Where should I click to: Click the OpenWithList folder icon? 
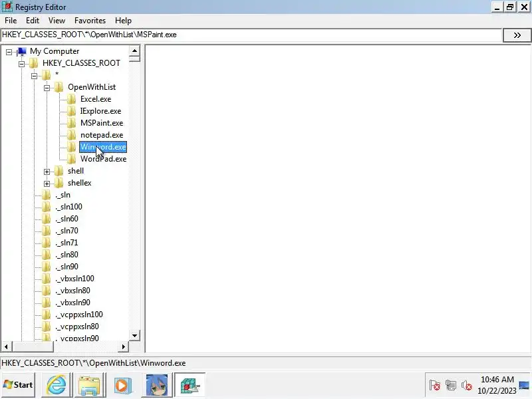pyautogui.click(x=59, y=87)
